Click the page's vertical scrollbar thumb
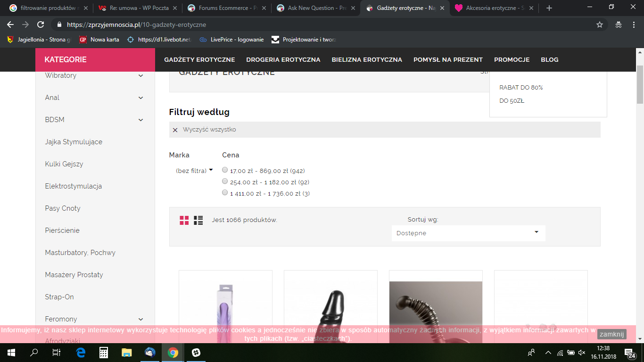This screenshot has width=644, height=362. point(640,85)
